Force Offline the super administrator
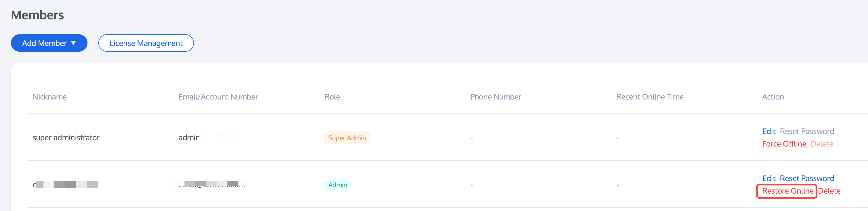Image resolution: width=868 pixels, height=211 pixels. 784,144
